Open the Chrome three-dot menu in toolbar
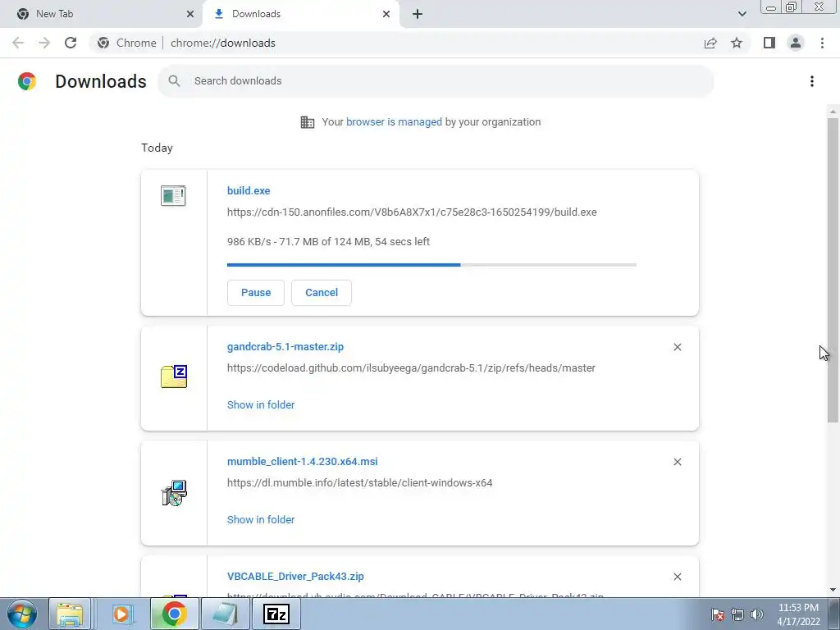Image resolution: width=840 pixels, height=630 pixels. point(822,43)
